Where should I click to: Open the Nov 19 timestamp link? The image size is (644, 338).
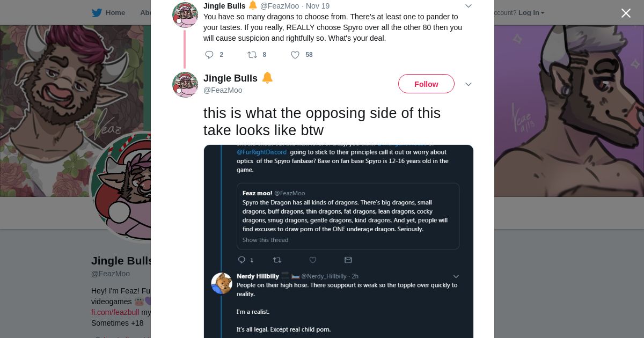click(318, 6)
